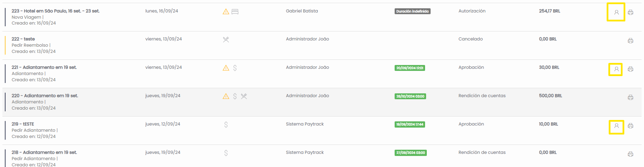The height and width of the screenshot is (167, 644).
Task: Select the user icon for request 219 tESTE
Action: click(616, 126)
